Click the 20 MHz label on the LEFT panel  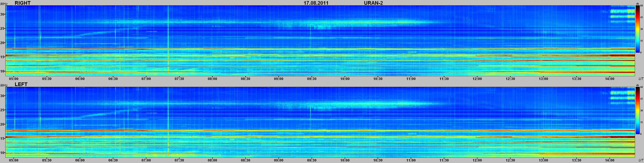coord(3,124)
